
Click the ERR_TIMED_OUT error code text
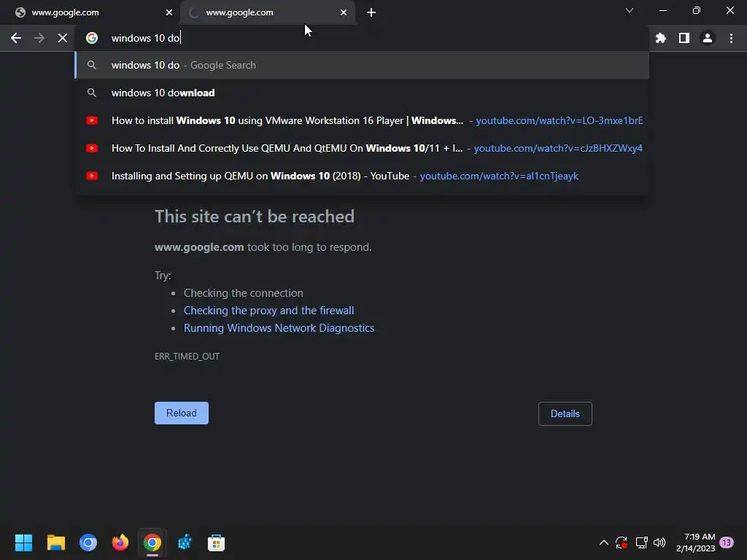pos(187,356)
